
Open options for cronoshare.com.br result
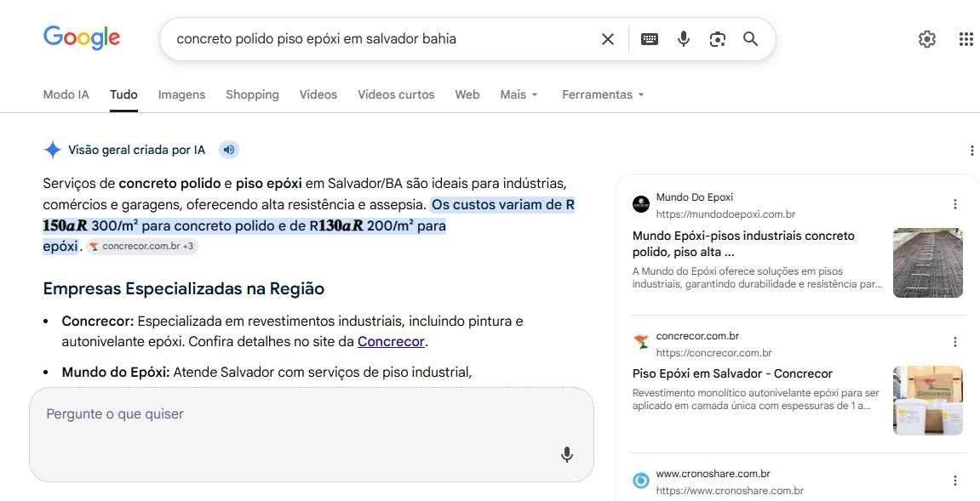(x=955, y=481)
